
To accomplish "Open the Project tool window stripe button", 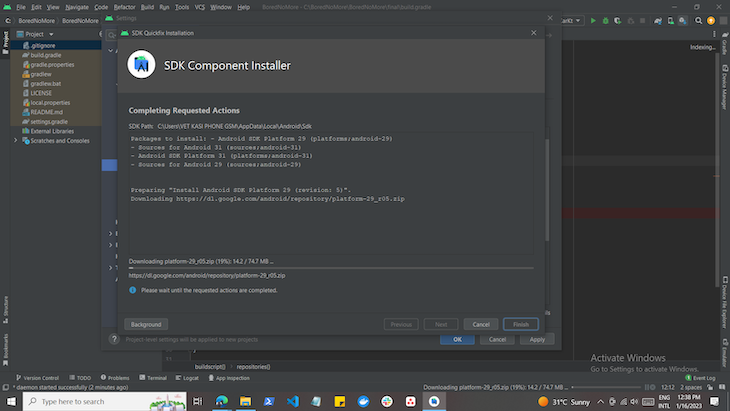I will [x=6, y=42].
